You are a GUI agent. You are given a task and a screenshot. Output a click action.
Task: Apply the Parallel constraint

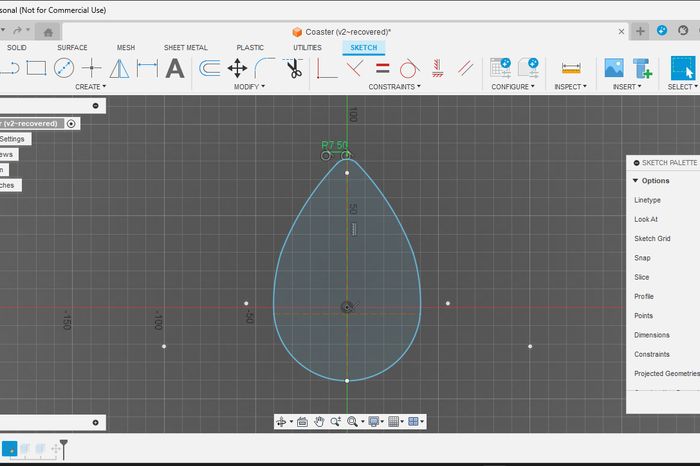pos(465,68)
